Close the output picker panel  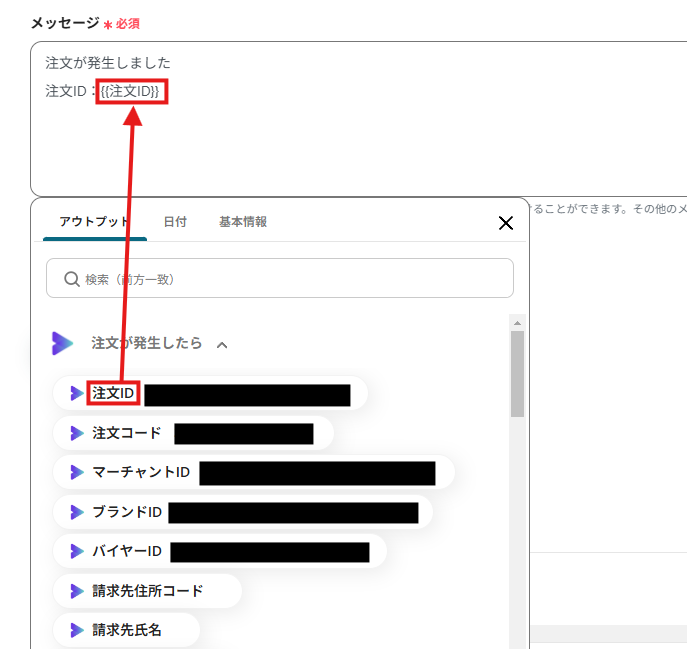click(506, 223)
